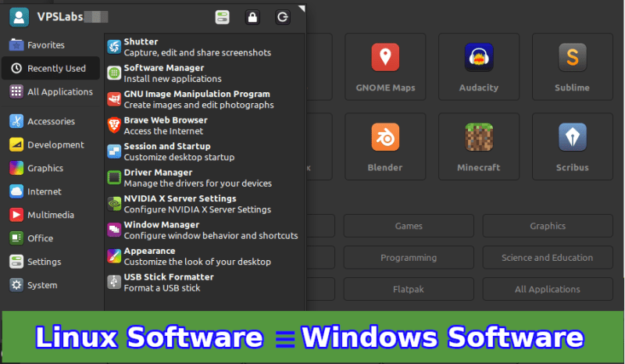The width and height of the screenshot is (625, 364).
Task: Open Accessories category
Action: click(x=51, y=121)
